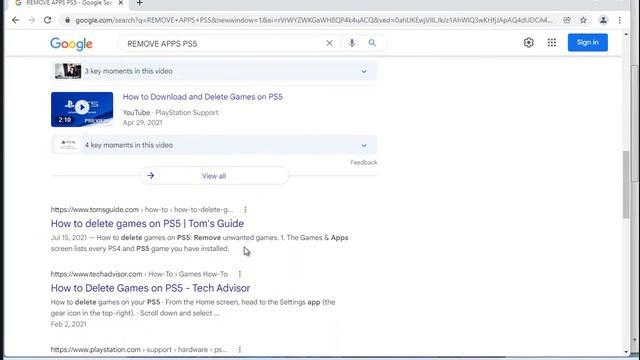Click the Apr 29, 2021 video date
The width and height of the screenshot is (640, 360).
point(142,123)
